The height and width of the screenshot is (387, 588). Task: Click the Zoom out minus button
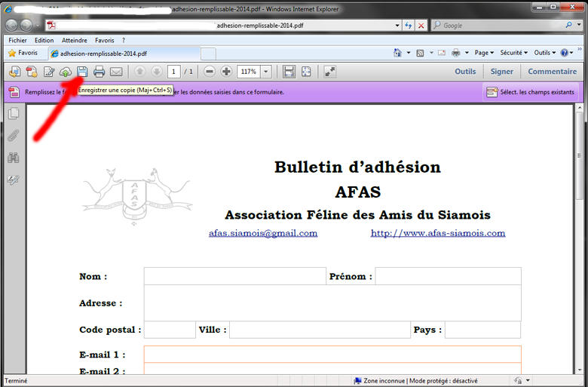click(x=210, y=72)
